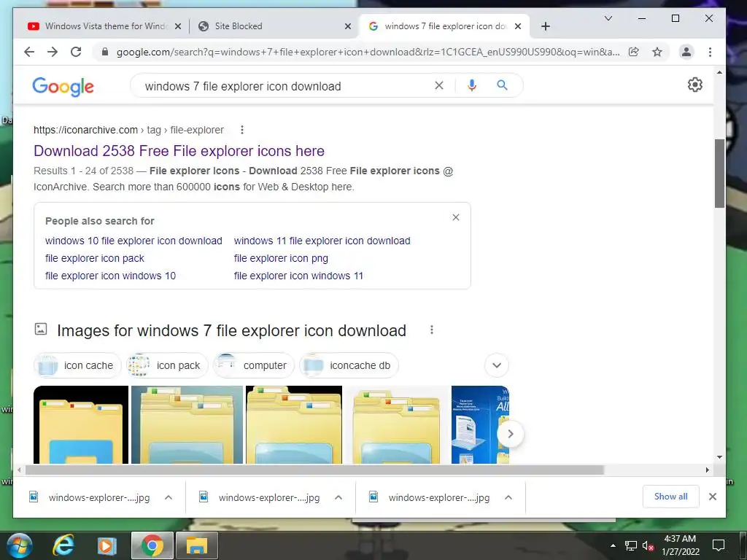Viewport: 747px width, 560px height.
Task: Open Images for windows 7 file explorer heading
Action: click(x=231, y=330)
